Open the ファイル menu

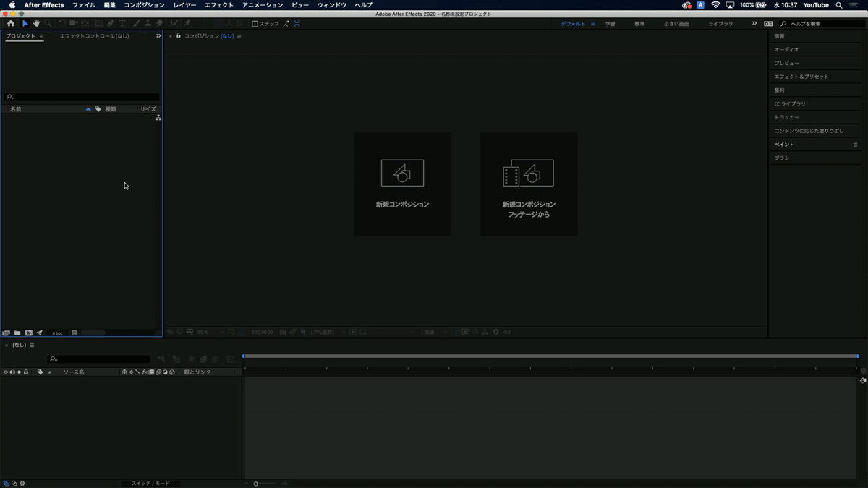coord(84,5)
